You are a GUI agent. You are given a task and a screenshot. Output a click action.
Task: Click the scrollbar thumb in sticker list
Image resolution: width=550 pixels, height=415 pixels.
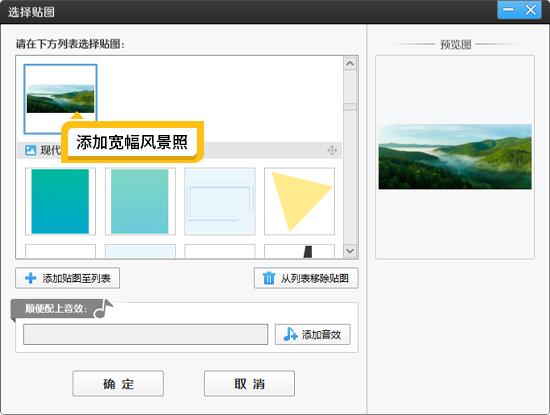350,107
